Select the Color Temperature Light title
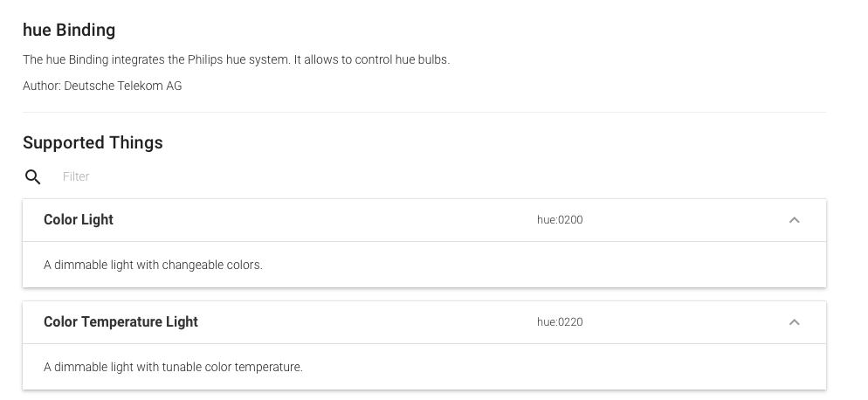Image resolution: width=868 pixels, height=400 pixels. [x=121, y=322]
